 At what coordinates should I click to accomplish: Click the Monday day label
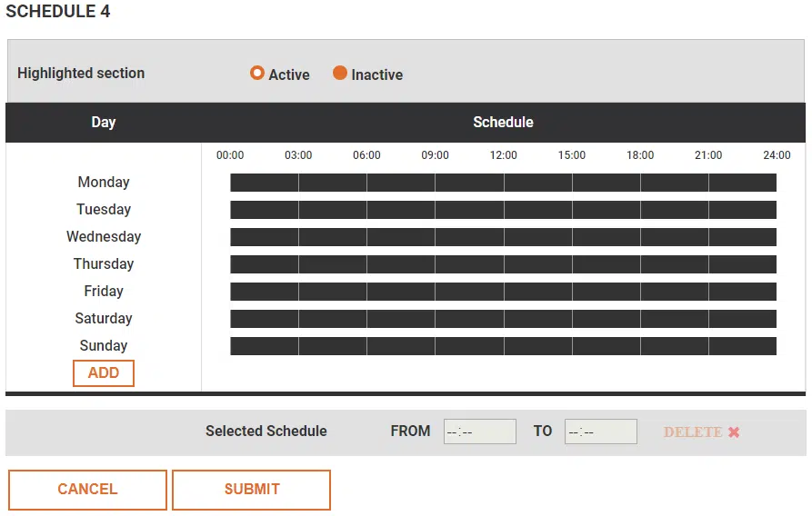coord(104,183)
